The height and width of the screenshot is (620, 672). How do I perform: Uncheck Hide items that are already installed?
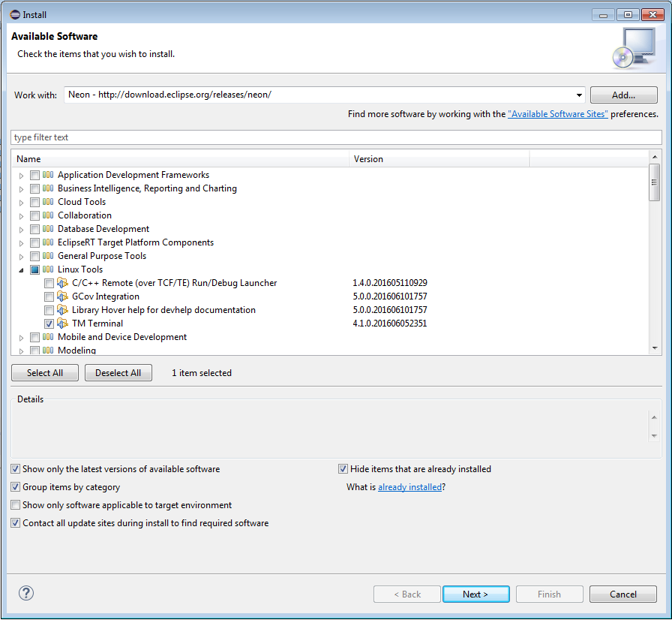pos(343,469)
